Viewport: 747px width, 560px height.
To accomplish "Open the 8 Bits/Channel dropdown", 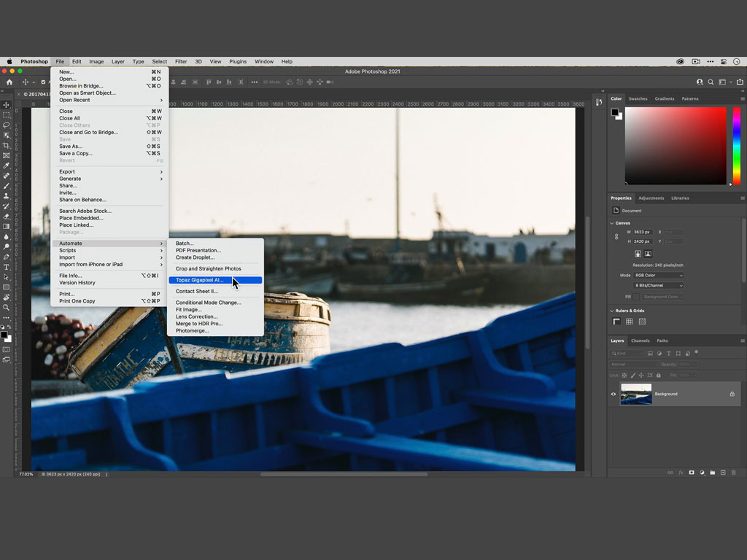I will point(659,286).
